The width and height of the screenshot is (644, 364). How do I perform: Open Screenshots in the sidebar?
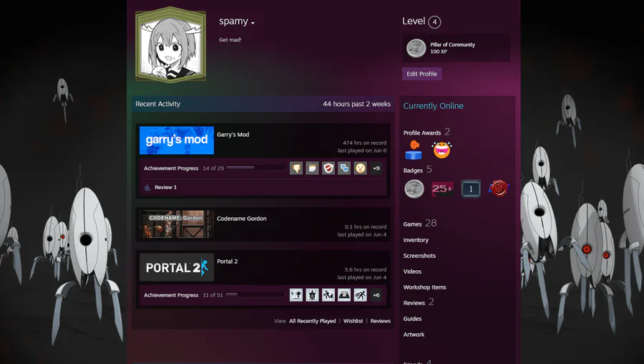tap(419, 255)
